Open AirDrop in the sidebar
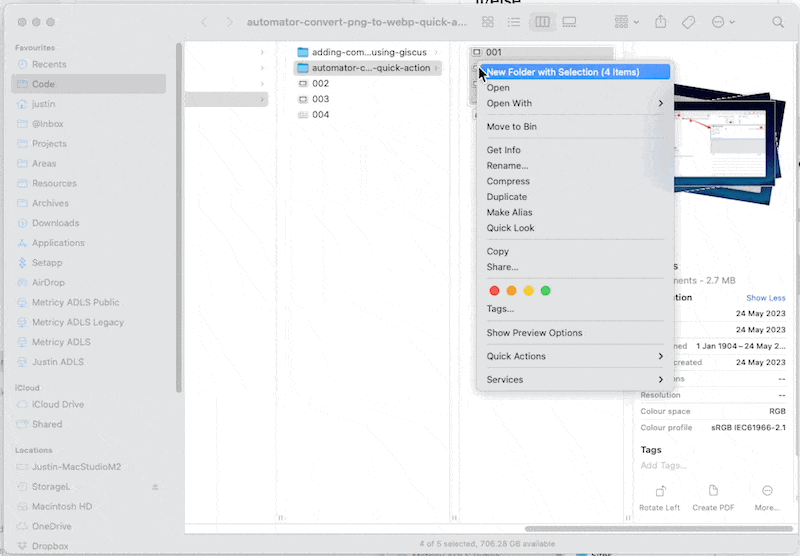The width and height of the screenshot is (800, 556). pyautogui.click(x=89, y=283)
